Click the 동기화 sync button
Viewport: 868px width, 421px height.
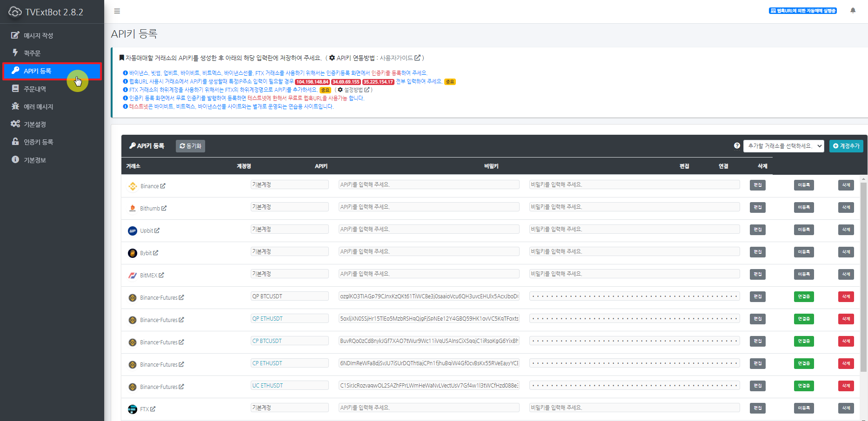[190, 145]
